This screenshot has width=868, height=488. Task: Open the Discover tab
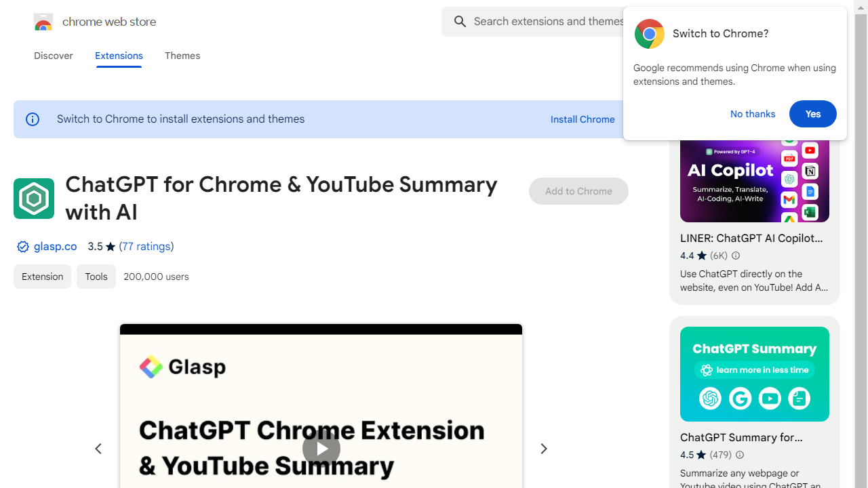(x=54, y=56)
